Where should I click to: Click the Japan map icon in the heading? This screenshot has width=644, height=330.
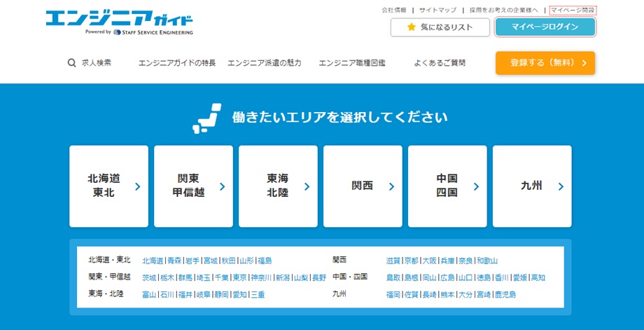(206, 118)
